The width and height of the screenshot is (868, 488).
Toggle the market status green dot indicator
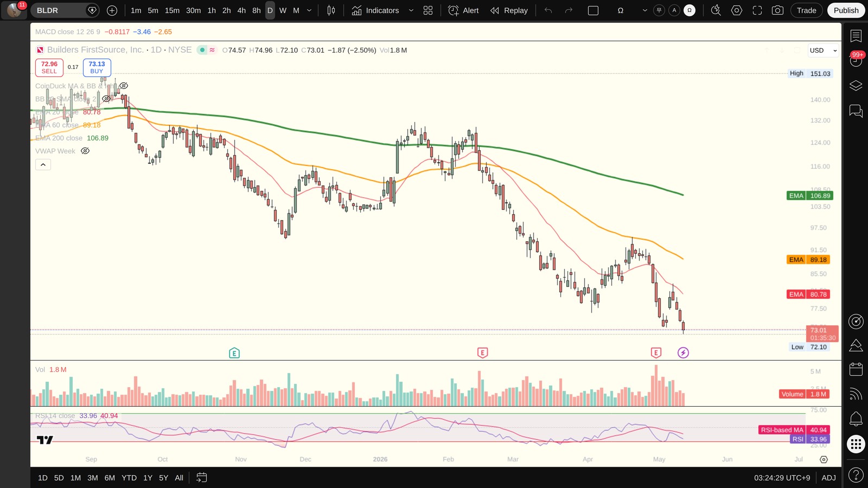tap(202, 50)
